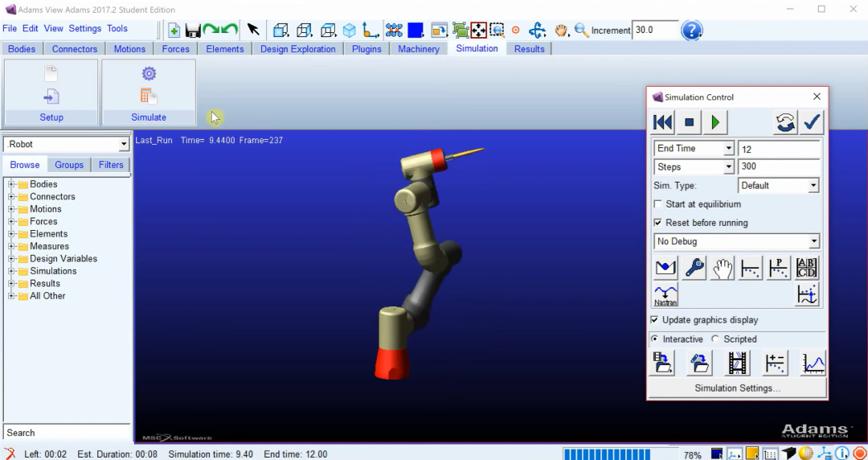Click the Simulation Settings... button
Viewport: 868px width, 460px height.
737,388
